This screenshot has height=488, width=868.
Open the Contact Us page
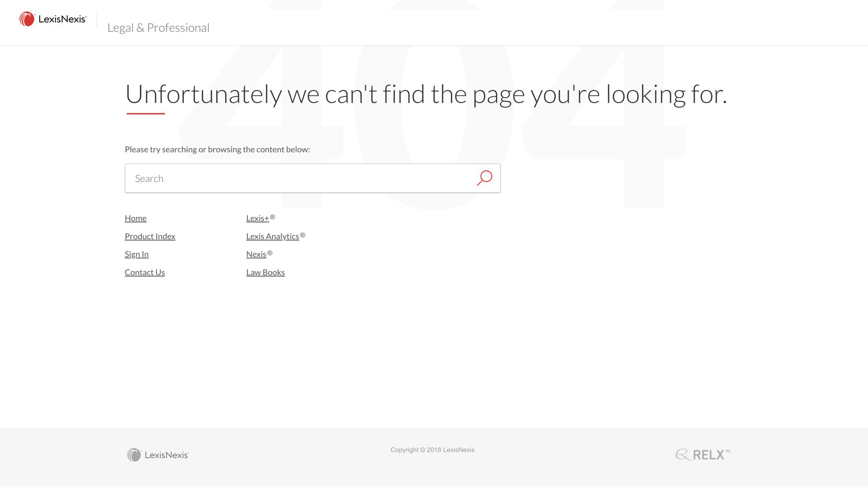[145, 272]
